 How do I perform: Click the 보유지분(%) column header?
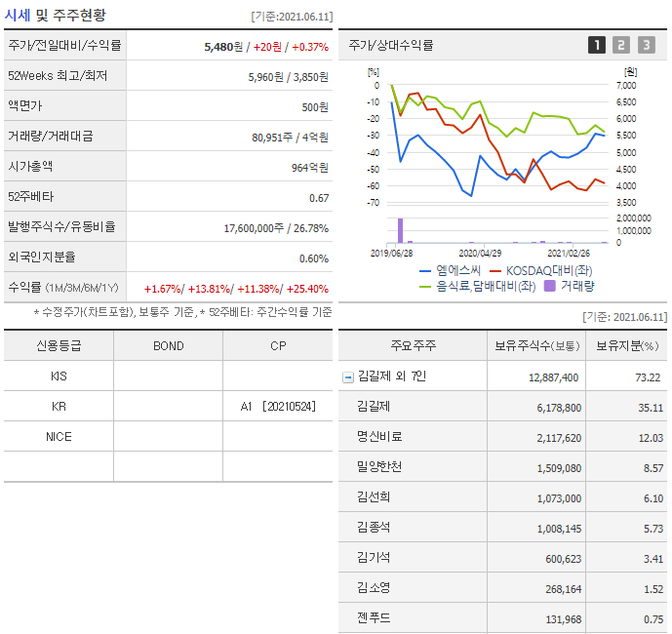[627, 345]
